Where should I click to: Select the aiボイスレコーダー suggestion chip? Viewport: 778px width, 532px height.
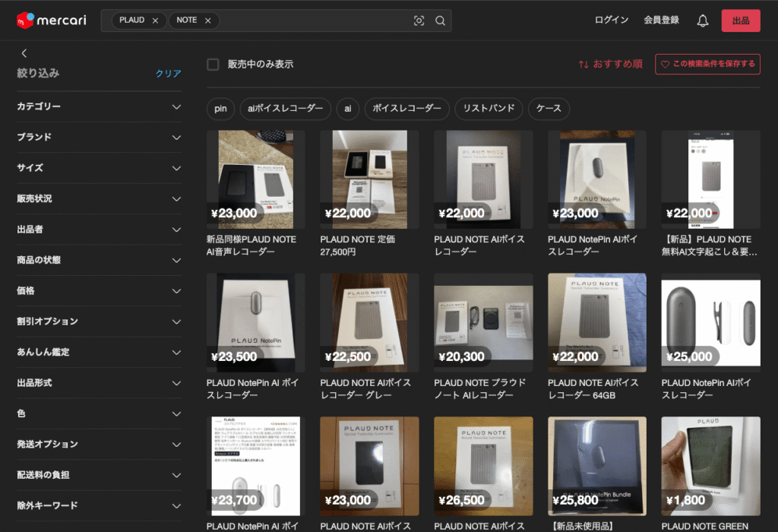(x=286, y=109)
